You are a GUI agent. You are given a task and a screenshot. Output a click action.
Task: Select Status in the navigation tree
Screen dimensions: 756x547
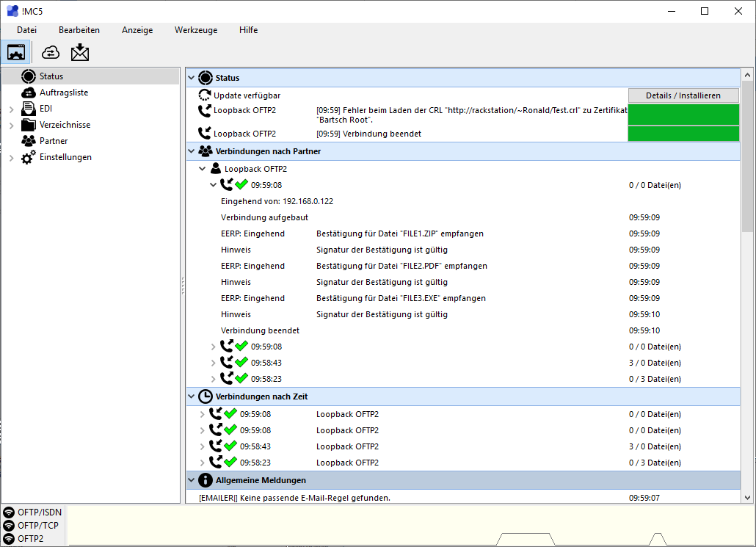pos(51,76)
